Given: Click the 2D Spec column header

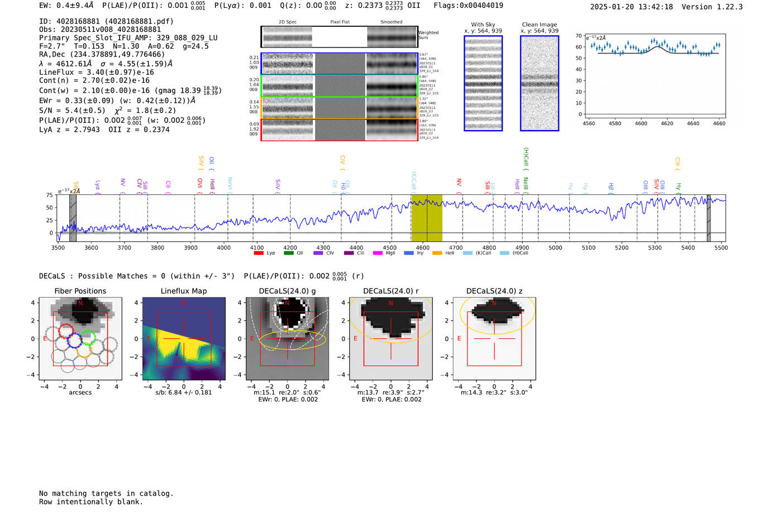Looking at the screenshot, I should click(x=288, y=22).
